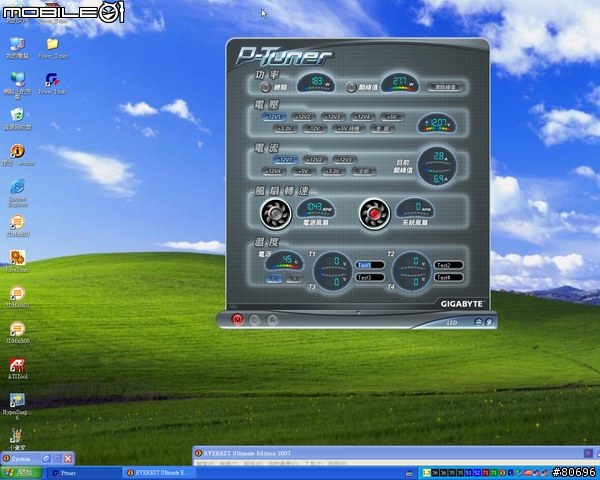Select the red M mode button
600x480 pixels.
[237, 320]
